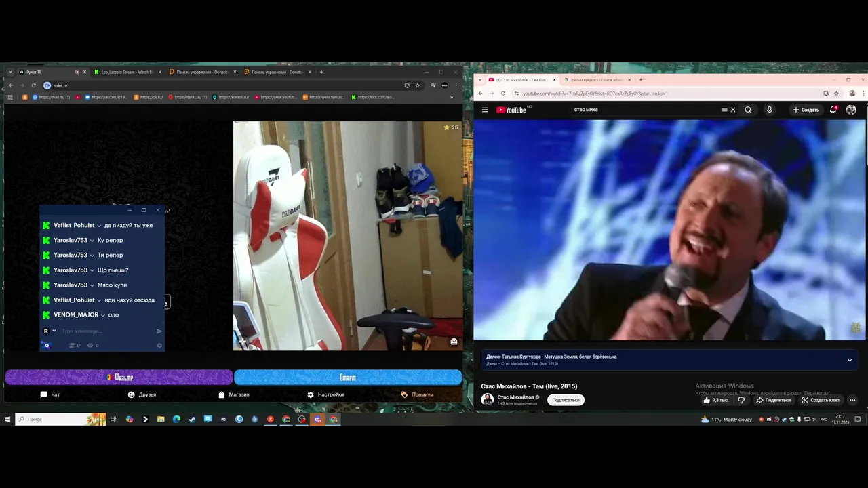Open chat settings gear in the chat popup
Screen dimensions: 868x488
coord(160,346)
